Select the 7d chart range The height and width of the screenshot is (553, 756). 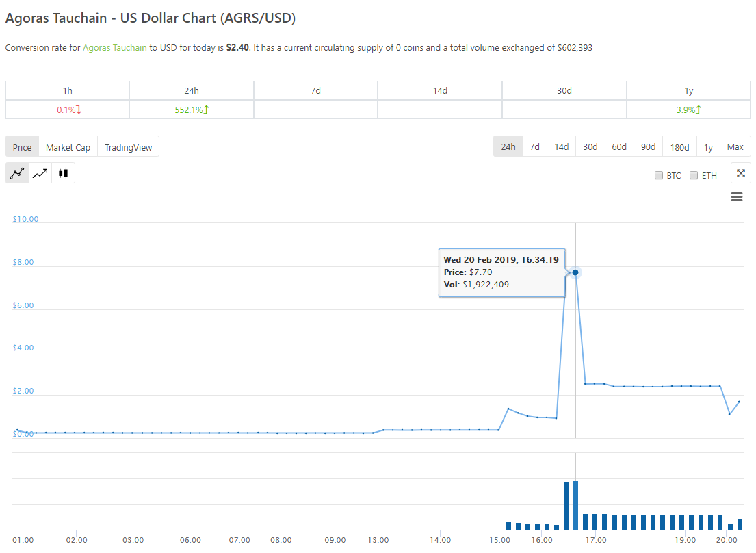pos(535,146)
